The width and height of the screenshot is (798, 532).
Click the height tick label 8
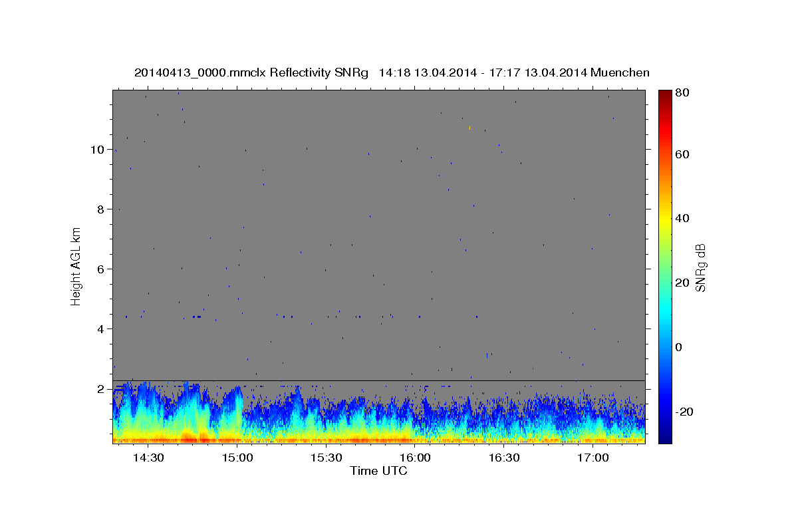click(x=100, y=209)
